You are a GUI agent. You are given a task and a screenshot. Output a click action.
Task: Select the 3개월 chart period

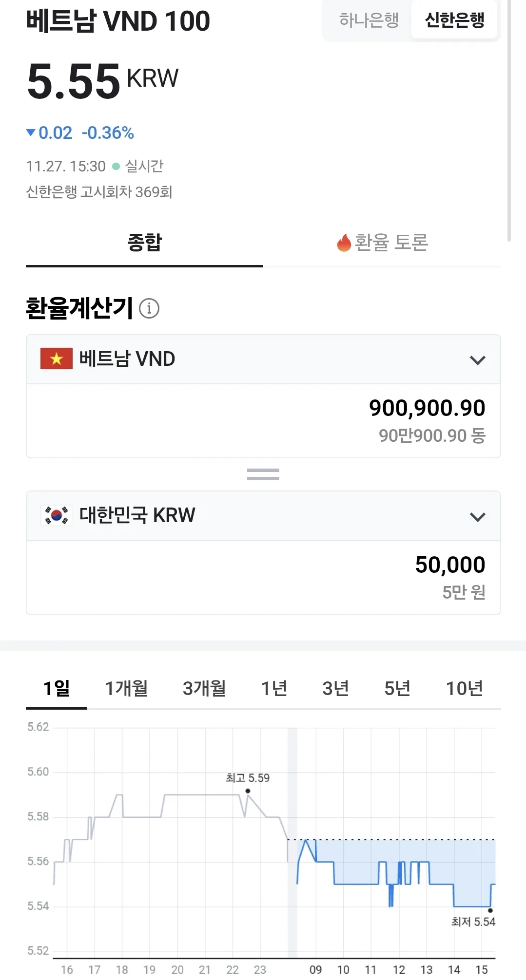(x=204, y=688)
